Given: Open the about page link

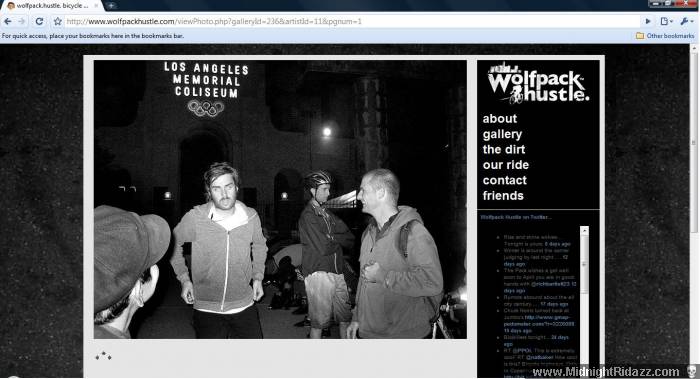Looking at the screenshot, I should pyautogui.click(x=500, y=119).
